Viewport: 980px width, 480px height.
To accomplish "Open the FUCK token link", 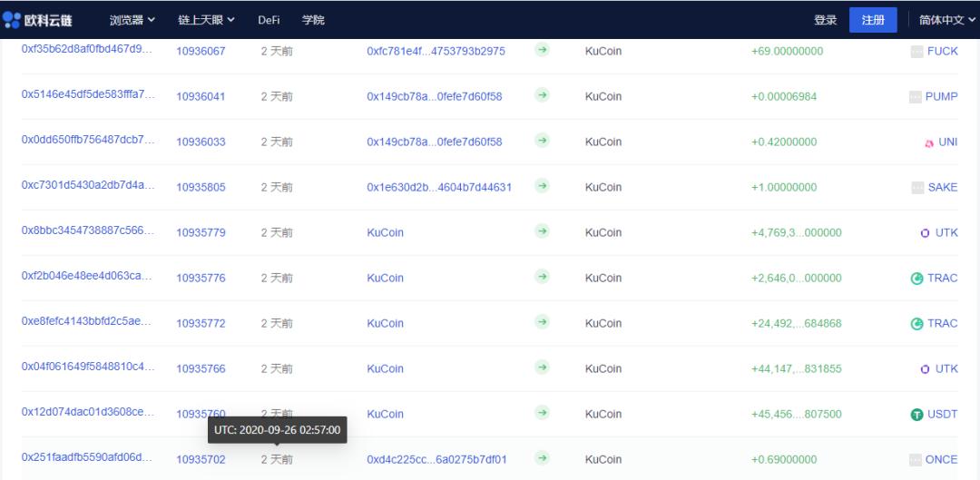I will (943, 51).
